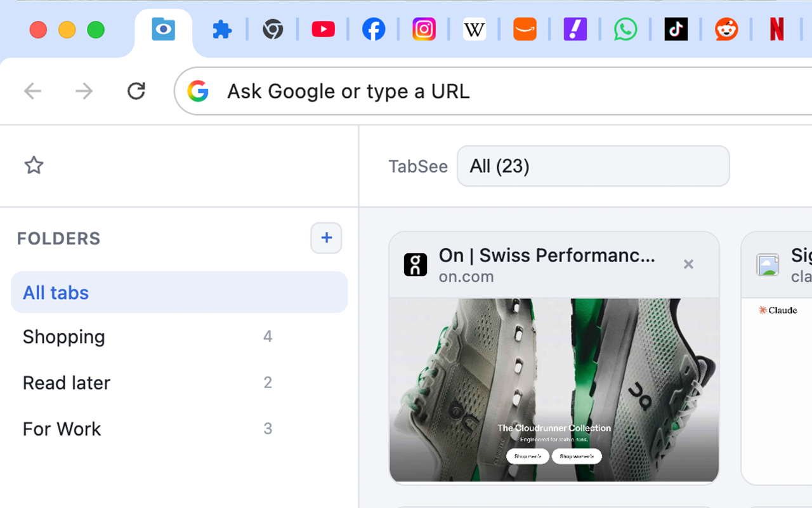Select the All tabs folder
This screenshot has height=508, width=812.
[x=180, y=292]
